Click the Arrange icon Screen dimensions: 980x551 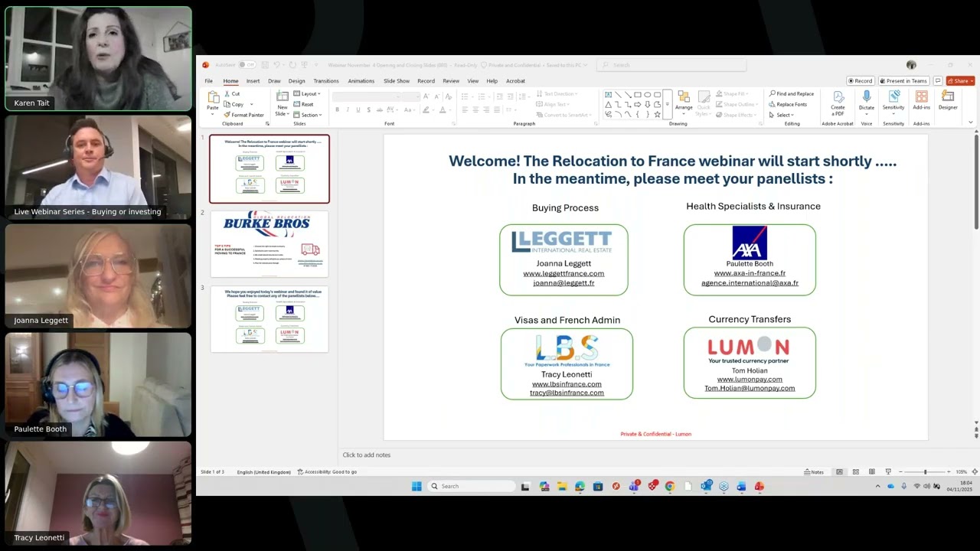pos(684,97)
